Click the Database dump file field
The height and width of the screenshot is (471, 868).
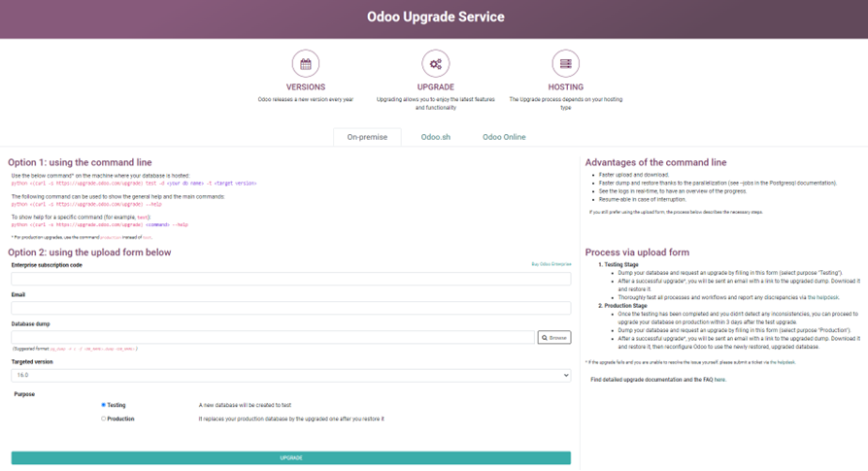[x=273, y=337]
